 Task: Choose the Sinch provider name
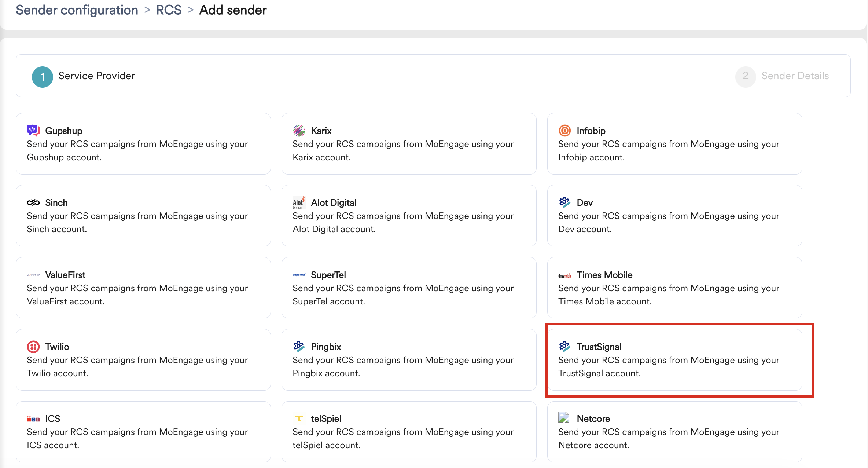pyautogui.click(x=56, y=203)
